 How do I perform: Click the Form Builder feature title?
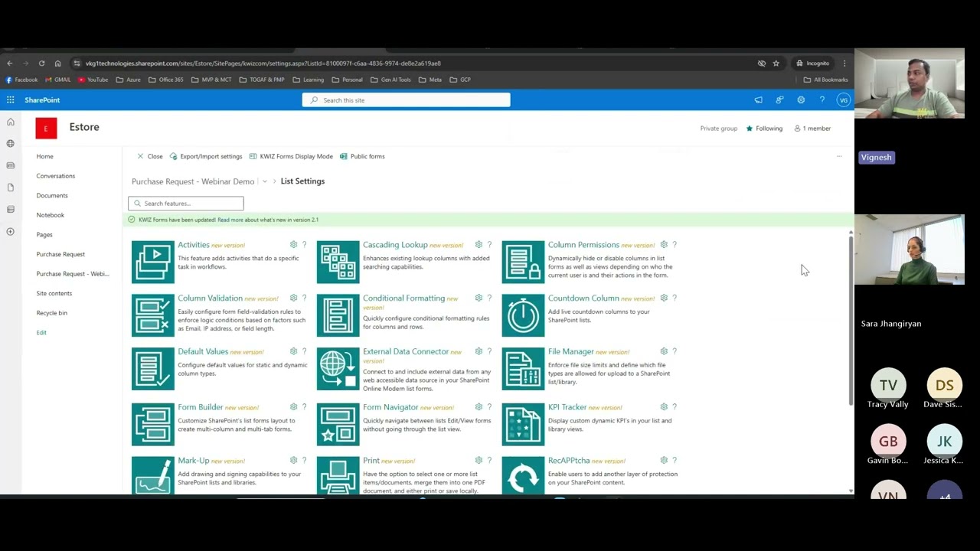coord(201,407)
